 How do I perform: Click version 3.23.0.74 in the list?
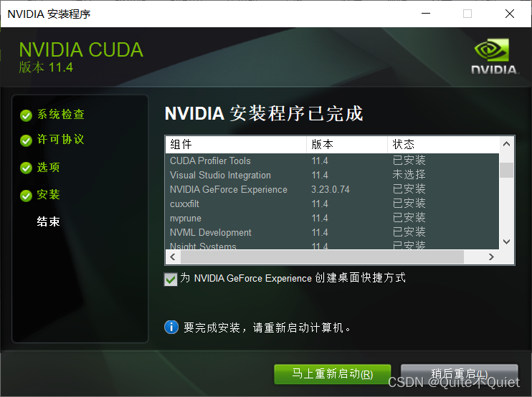point(331,189)
